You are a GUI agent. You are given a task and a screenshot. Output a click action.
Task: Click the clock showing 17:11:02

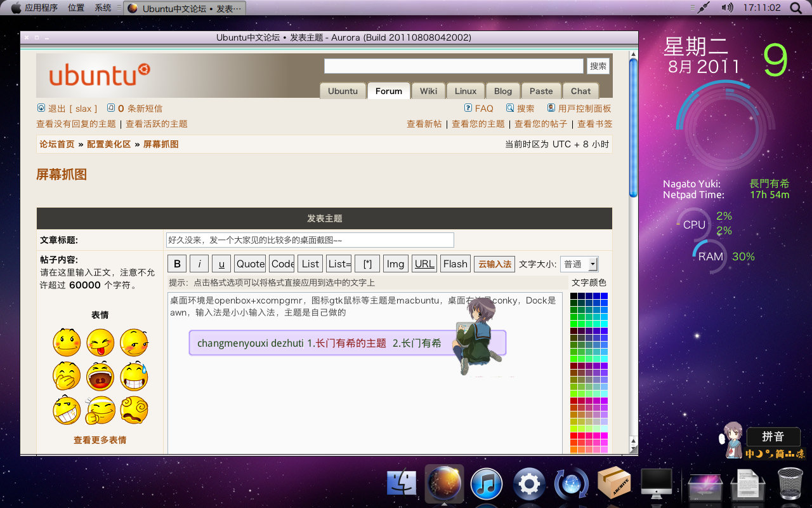[x=761, y=8]
